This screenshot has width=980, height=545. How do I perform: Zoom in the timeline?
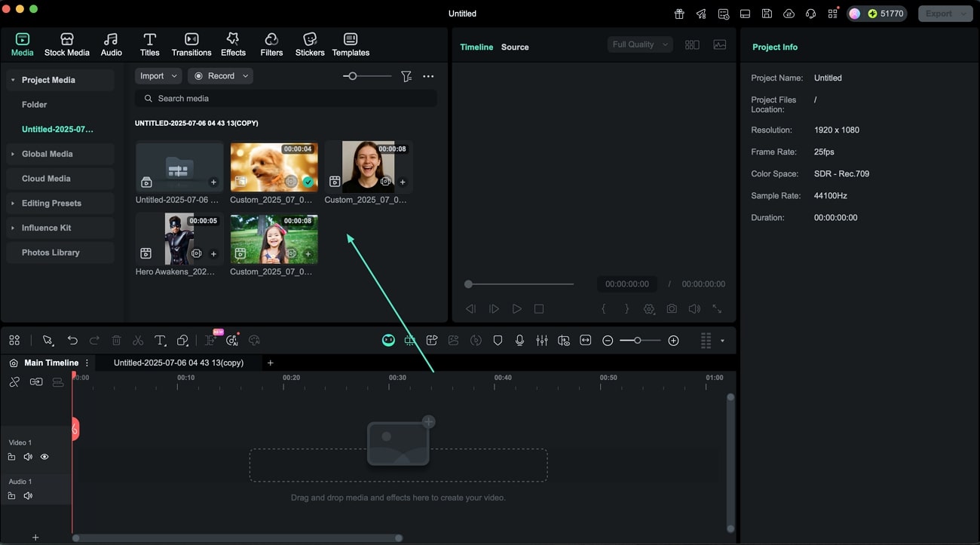point(673,341)
